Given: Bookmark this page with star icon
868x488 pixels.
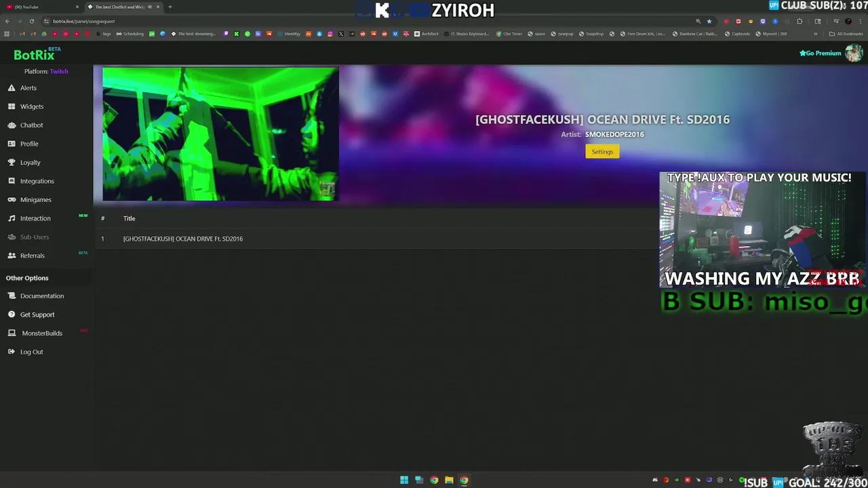Looking at the screenshot, I should click(x=709, y=21).
